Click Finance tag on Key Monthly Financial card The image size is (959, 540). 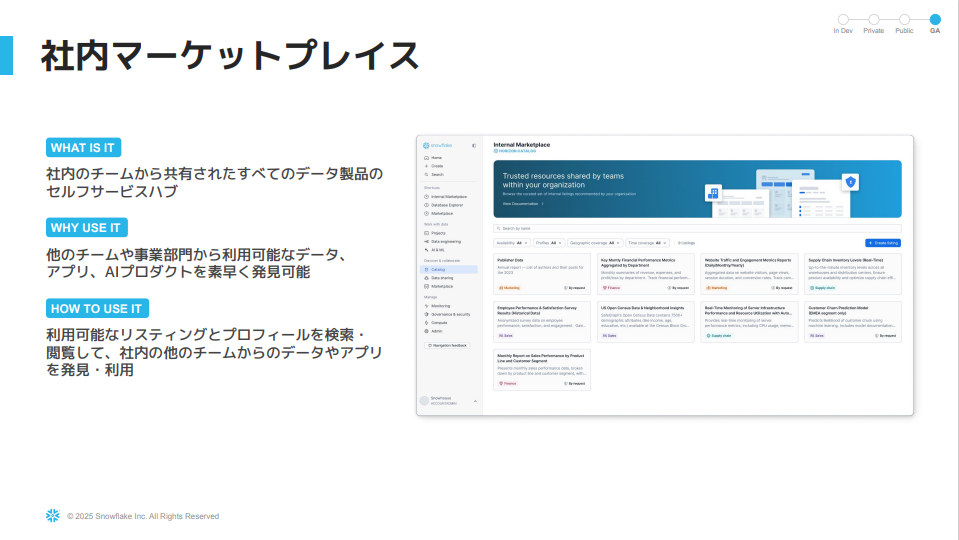(x=612, y=287)
